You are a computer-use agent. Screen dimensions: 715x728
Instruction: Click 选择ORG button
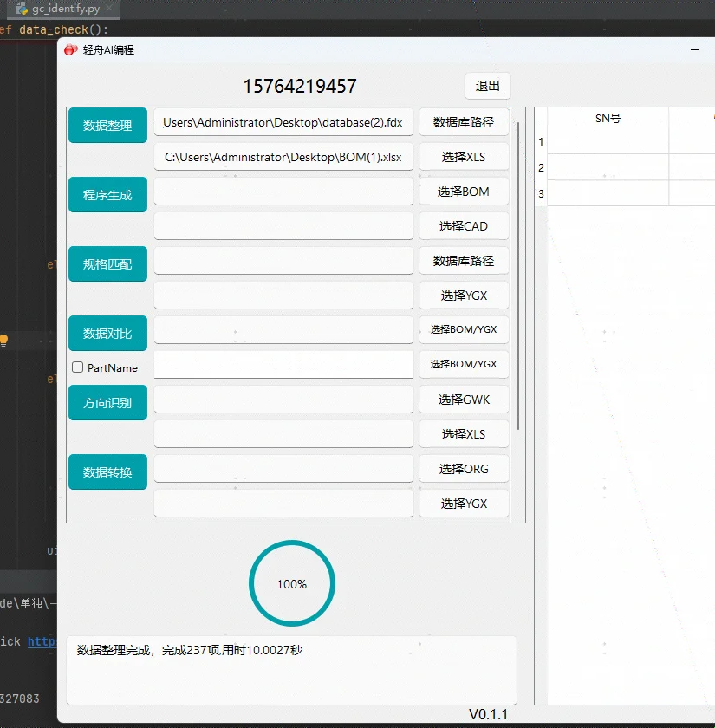(464, 469)
